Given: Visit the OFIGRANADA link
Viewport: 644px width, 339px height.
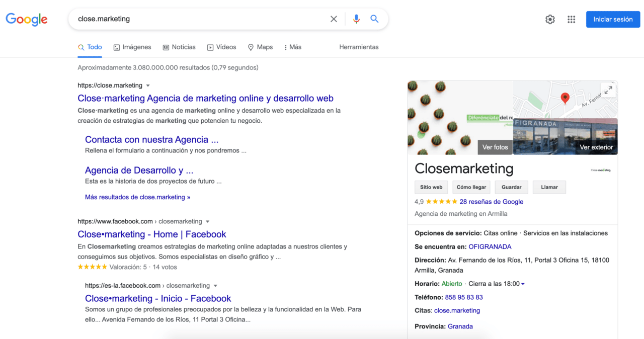Looking at the screenshot, I should (490, 246).
